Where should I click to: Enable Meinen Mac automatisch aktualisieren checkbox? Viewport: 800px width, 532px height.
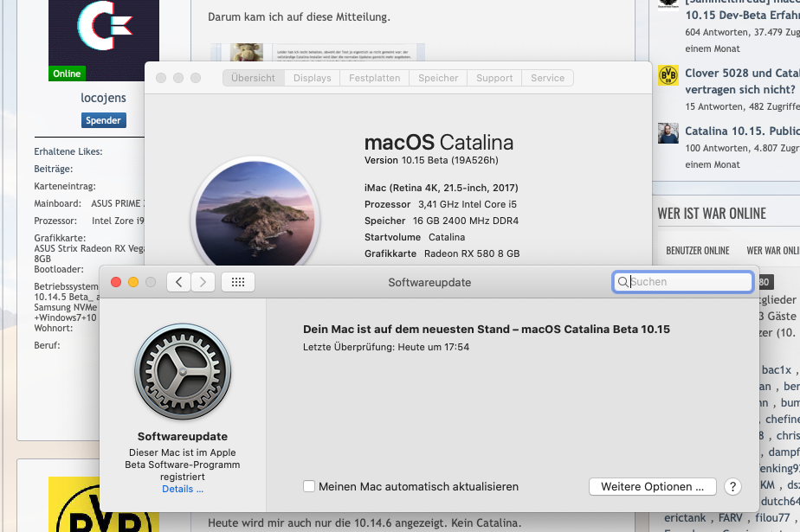tap(309, 486)
